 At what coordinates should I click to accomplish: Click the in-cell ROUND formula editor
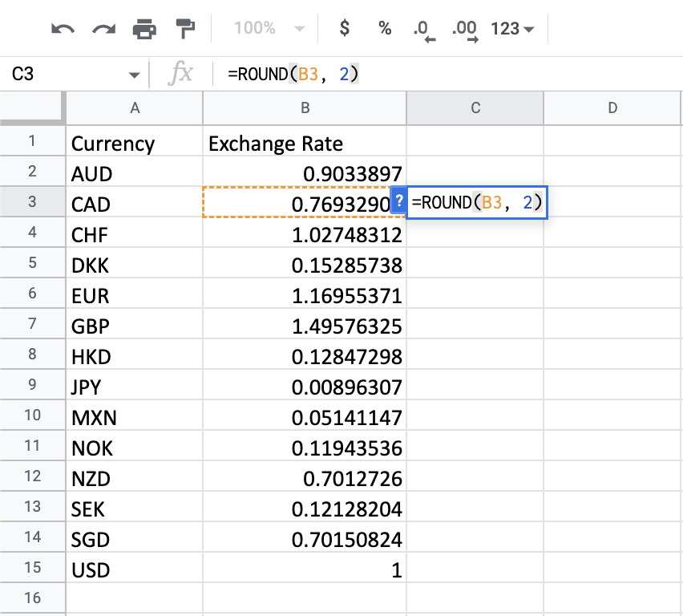click(x=476, y=203)
